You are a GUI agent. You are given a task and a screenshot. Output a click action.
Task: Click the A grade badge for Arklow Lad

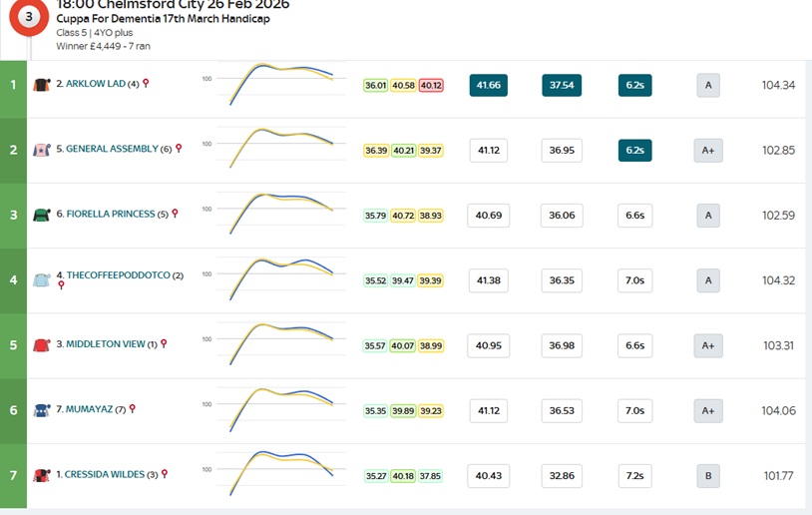pyautogui.click(x=708, y=85)
